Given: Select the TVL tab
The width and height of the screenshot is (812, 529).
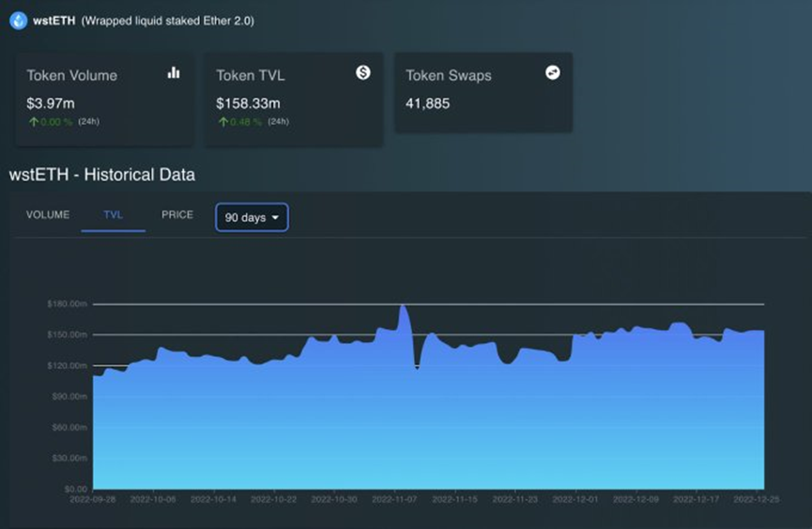Looking at the screenshot, I should pyautogui.click(x=113, y=214).
